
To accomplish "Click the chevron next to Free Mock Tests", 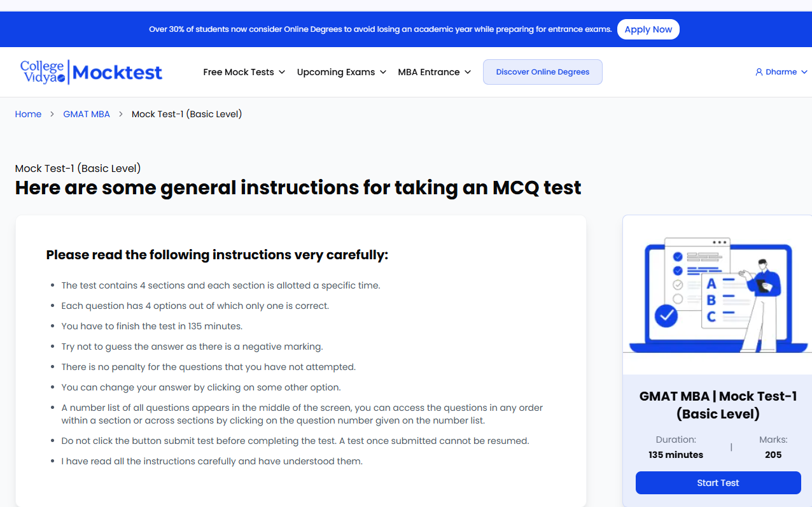I will tap(282, 72).
